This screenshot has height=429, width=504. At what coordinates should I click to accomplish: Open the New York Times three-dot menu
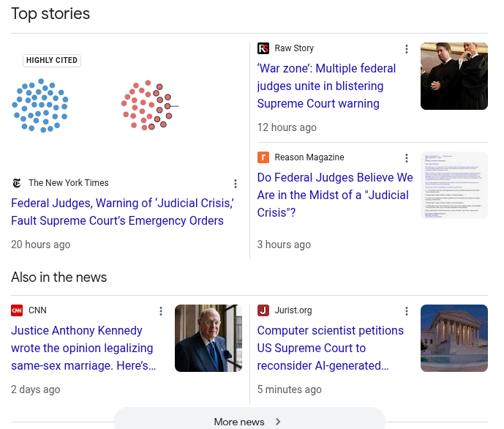point(236,184)
